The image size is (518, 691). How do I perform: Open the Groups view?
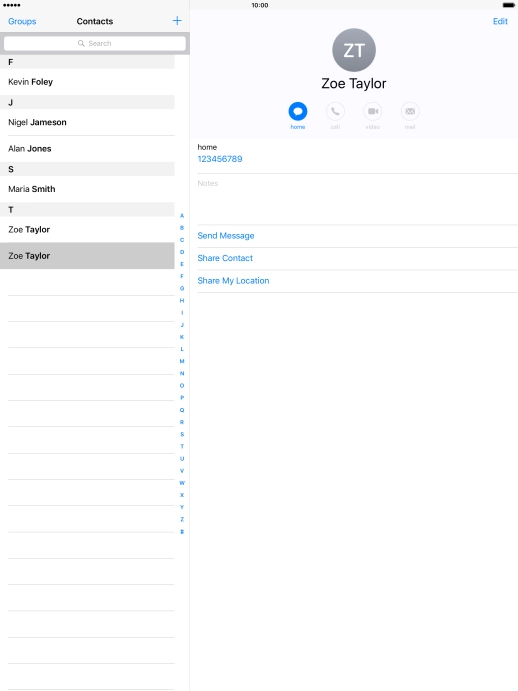tap(22, 21)
